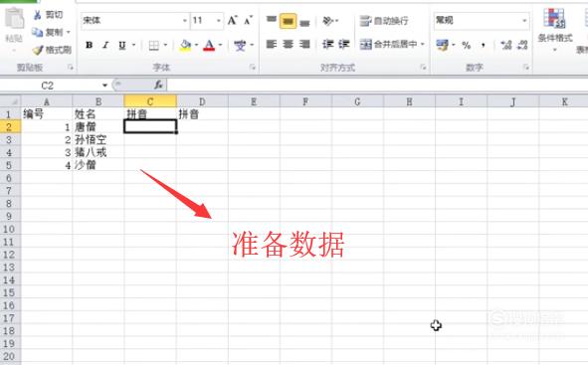The width and height of the screenshot is (588, 365).
Task: Open alignment group dialog launcher
Action: [424, 68]
